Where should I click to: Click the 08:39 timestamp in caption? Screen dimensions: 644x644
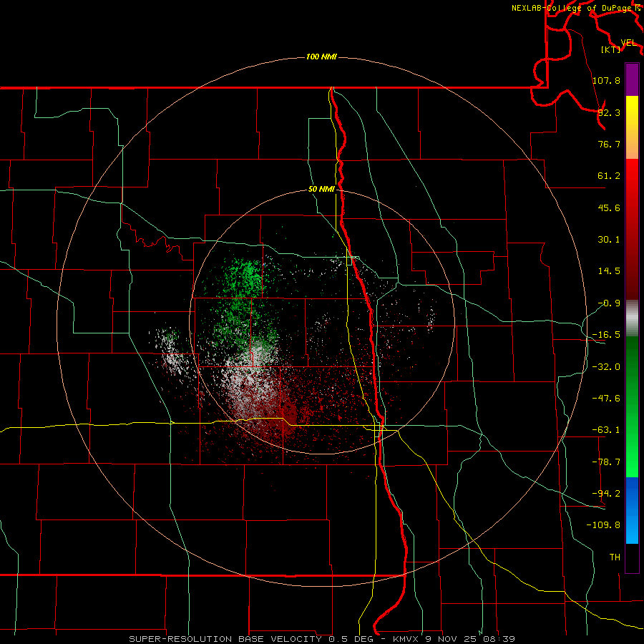tap(501, 639)
